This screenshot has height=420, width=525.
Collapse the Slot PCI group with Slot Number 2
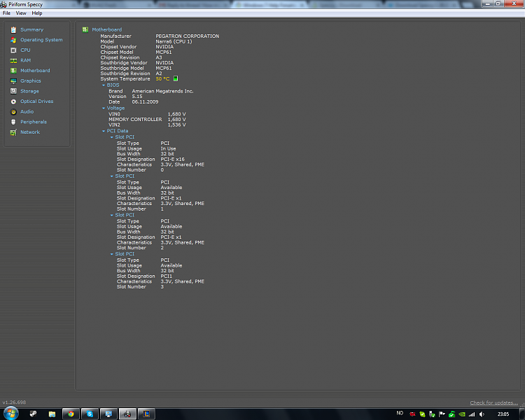point(112,215)
